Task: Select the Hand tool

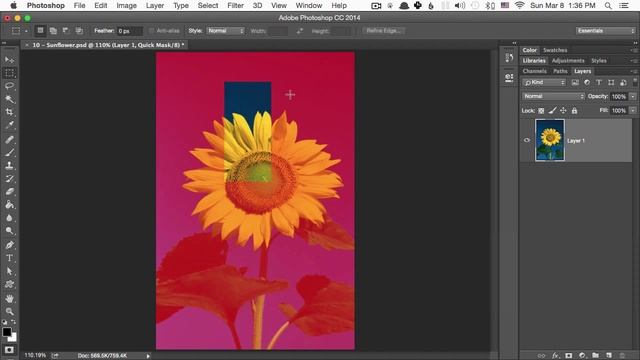Action: [9, 298]
